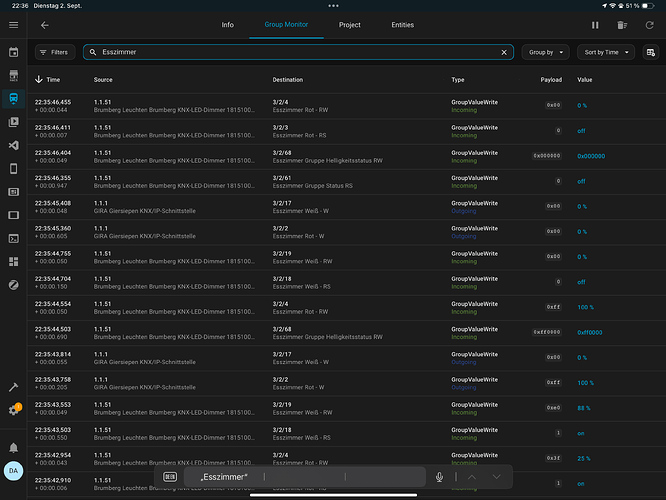Click the 100 % value at 22:35:44,554
The width and height of the screenshot is (666, 500).
[x=585, y=307]
